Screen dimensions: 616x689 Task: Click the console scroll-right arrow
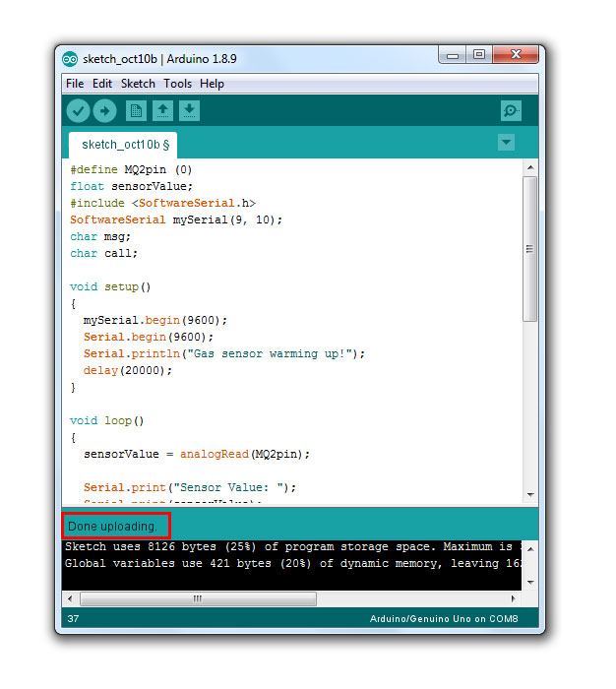[514, 598]
